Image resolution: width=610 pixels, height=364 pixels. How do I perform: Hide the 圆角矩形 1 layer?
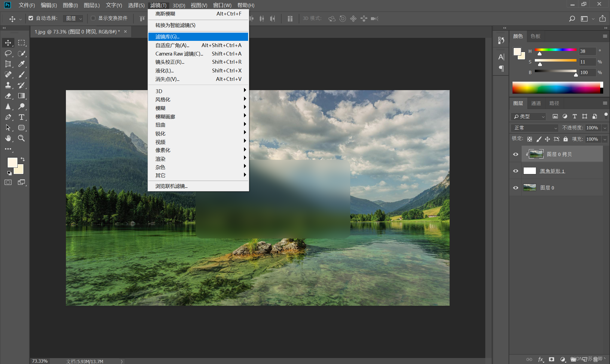point(516,171)
